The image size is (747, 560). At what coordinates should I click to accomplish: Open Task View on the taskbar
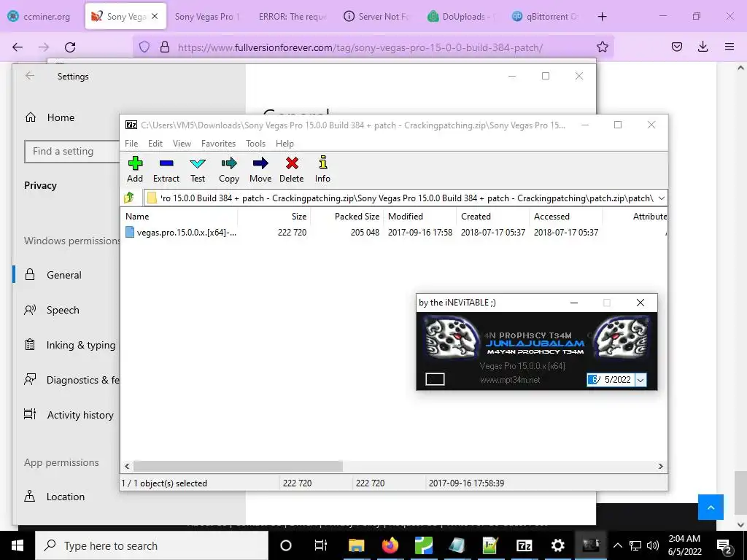click(x=321, y=545)
